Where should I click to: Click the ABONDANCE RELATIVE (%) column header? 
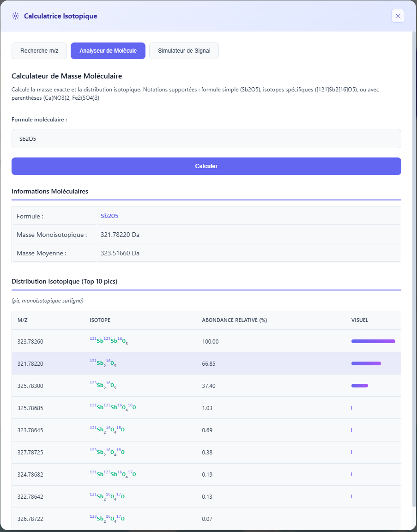[235, 320]
